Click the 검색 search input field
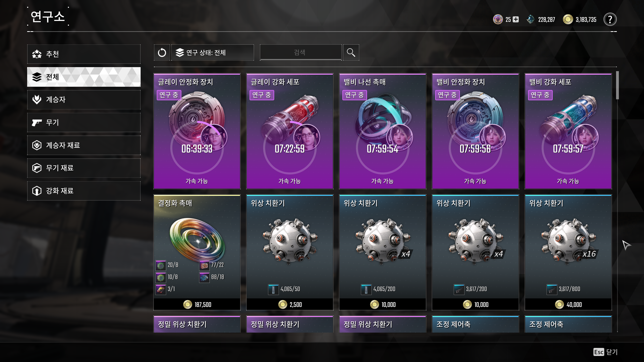Viewport: 644px width, 362px height. pyautogui.click(x=301, y=53)
